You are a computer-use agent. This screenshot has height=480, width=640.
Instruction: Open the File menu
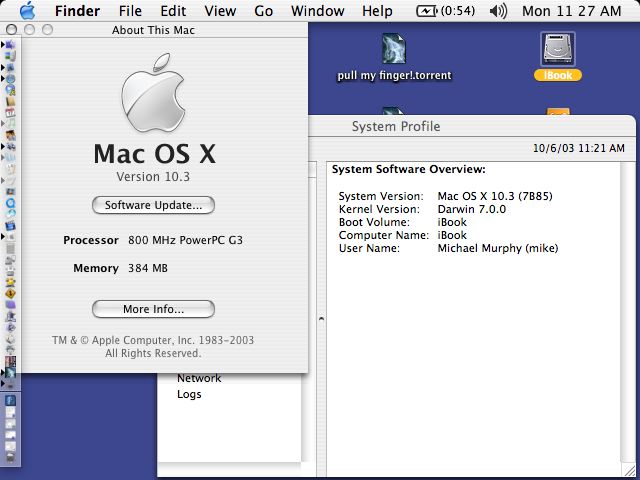coord(130,11)
